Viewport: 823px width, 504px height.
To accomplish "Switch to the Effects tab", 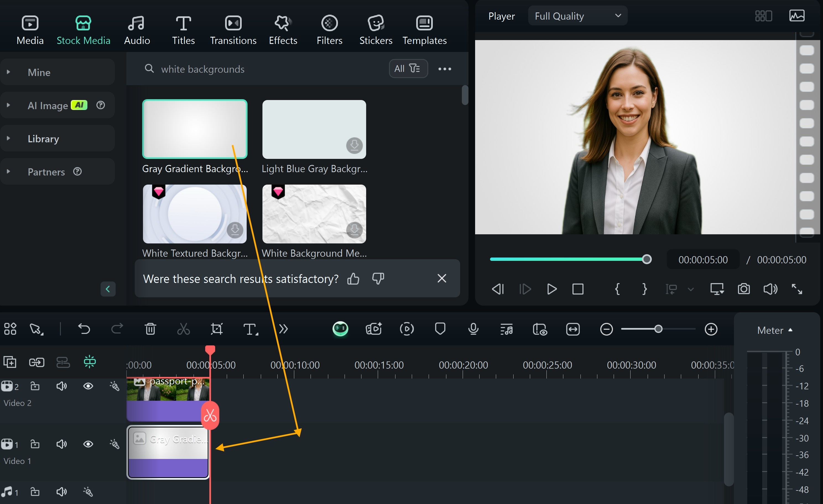I will [x=283, y=30].
